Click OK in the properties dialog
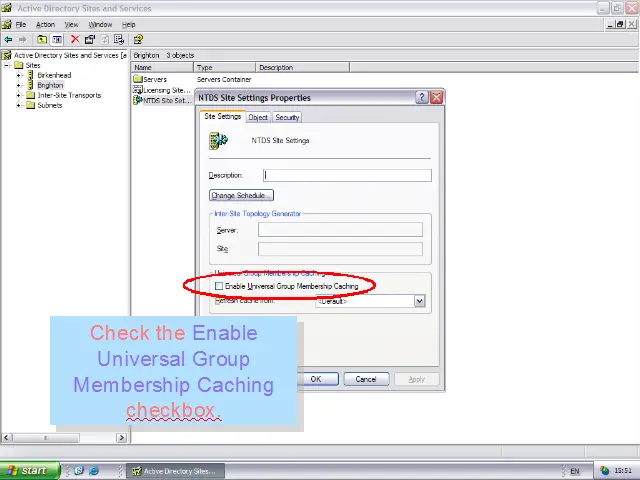The width and height of the screenshot is (640, 480). [318, 379]
